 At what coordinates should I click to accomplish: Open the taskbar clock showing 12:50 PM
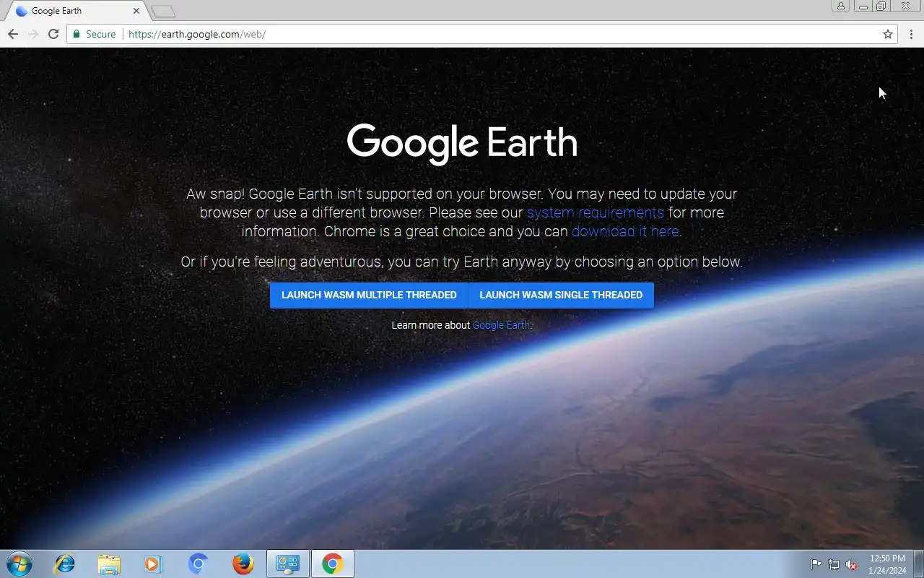pyautogui.click(x=887, y=564)
